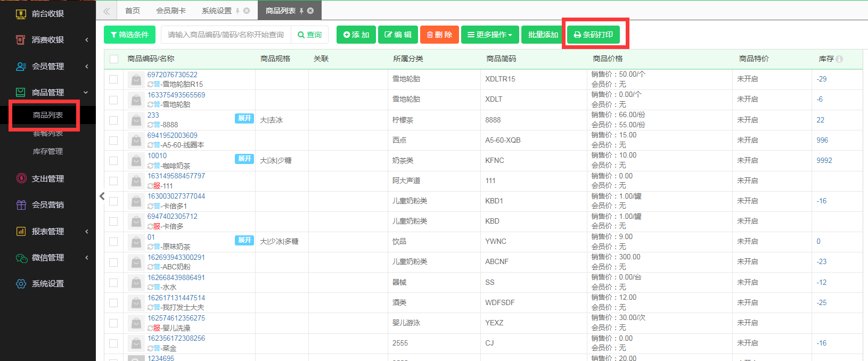Switch to the 会员刷卡 tab

(171, 11)
